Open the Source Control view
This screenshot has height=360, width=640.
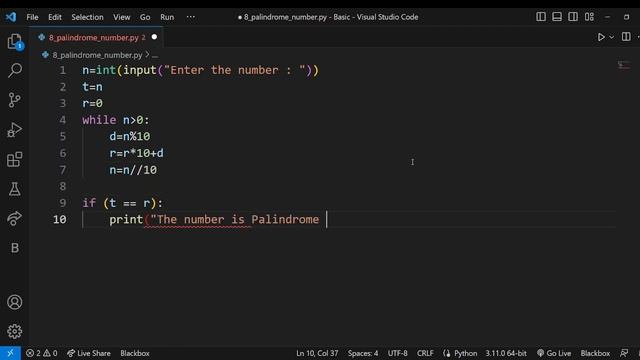click(x=15, y=100)
